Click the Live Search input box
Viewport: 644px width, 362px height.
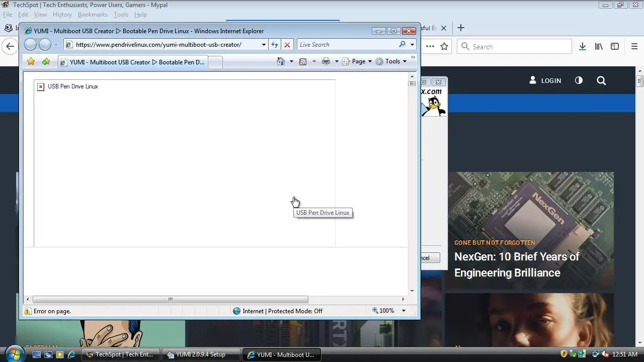347,44
